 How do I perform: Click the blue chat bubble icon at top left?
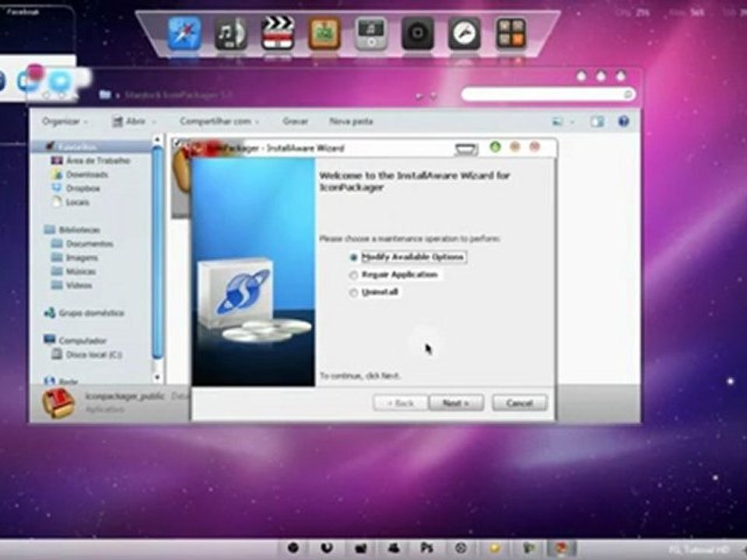60,81
